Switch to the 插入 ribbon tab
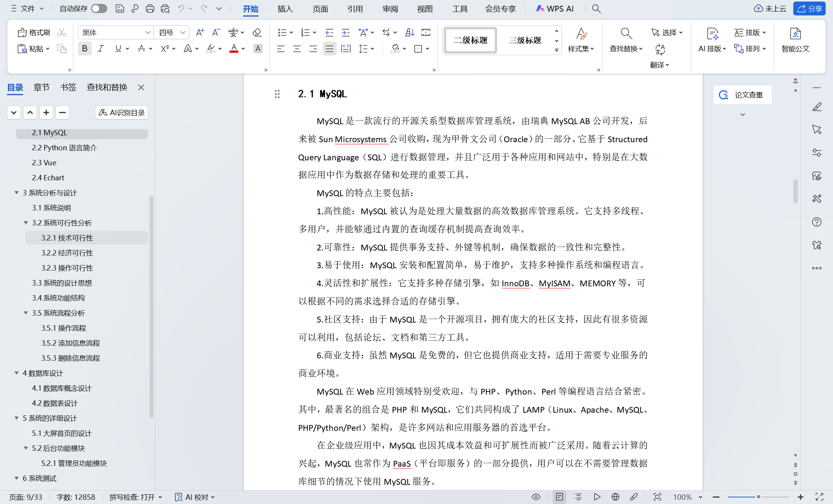This screenshot has height=504, width=833. coord(285,8)
